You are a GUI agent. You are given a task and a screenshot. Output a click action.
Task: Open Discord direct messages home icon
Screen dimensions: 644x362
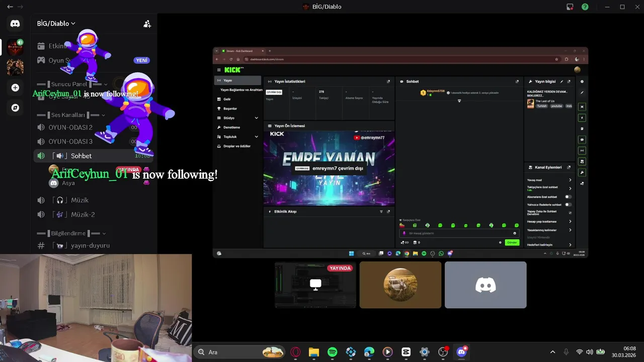(15, 24)
